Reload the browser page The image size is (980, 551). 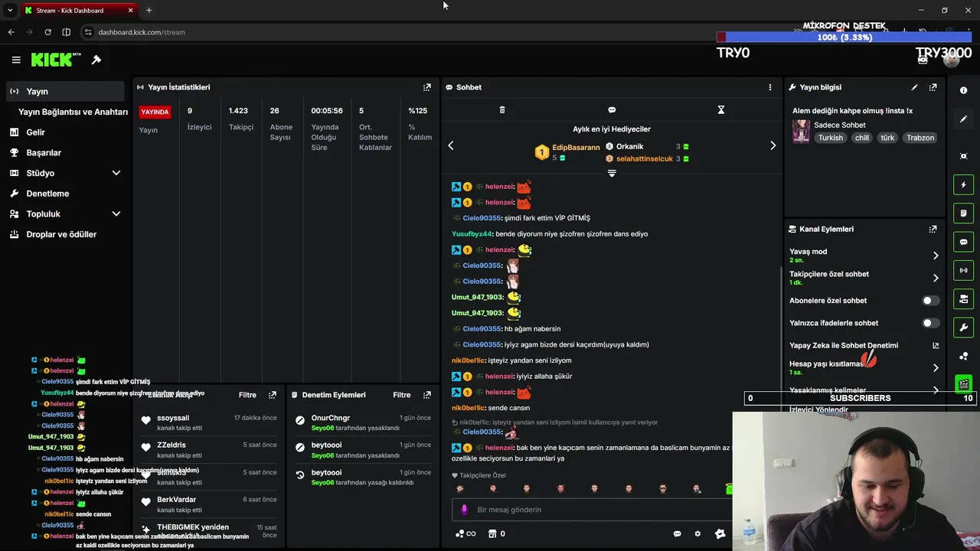[x=47, y=32]
